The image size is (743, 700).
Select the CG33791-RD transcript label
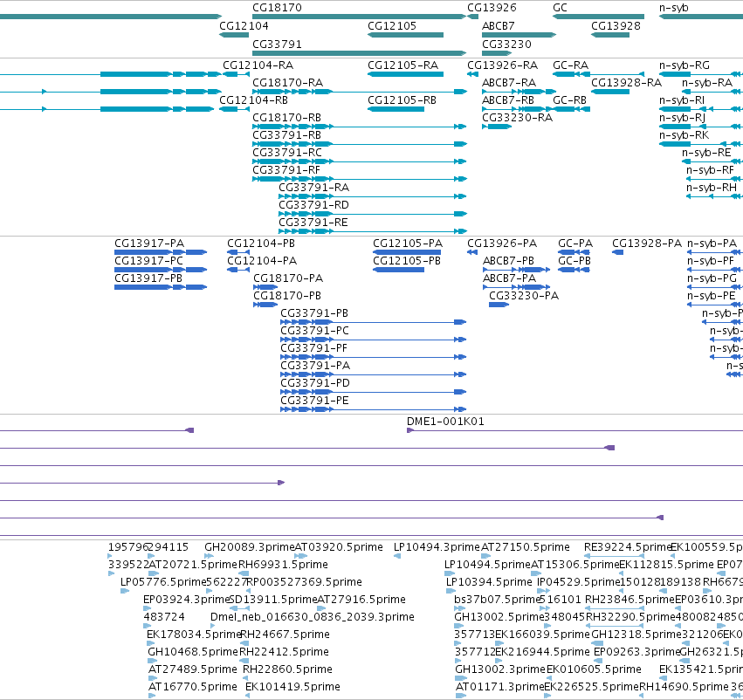(x=313, y=204)
